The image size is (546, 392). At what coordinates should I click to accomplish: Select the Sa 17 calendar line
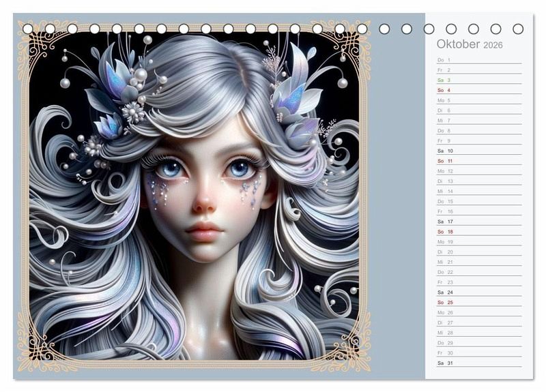[x=478, y=222]
